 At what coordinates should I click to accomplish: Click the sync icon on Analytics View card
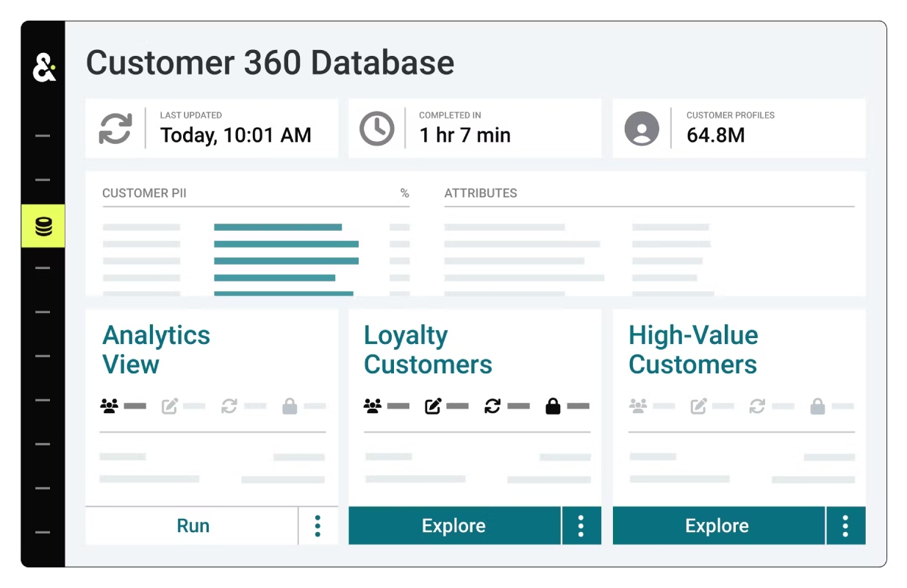[229, 406]
